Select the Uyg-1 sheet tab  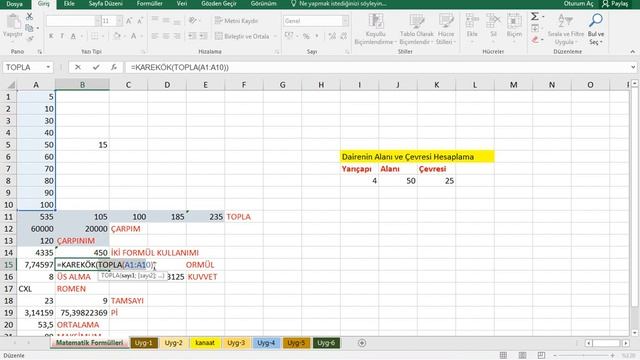pos(144,343)
